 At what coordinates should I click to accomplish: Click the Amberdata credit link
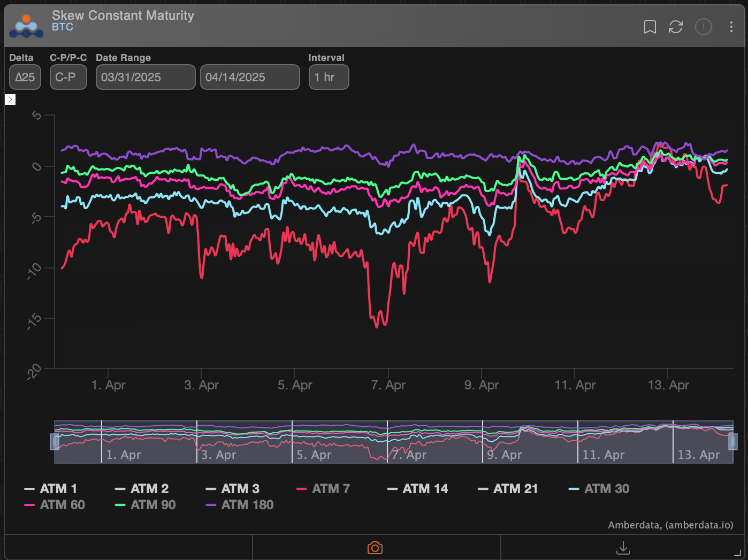point(670,525)
